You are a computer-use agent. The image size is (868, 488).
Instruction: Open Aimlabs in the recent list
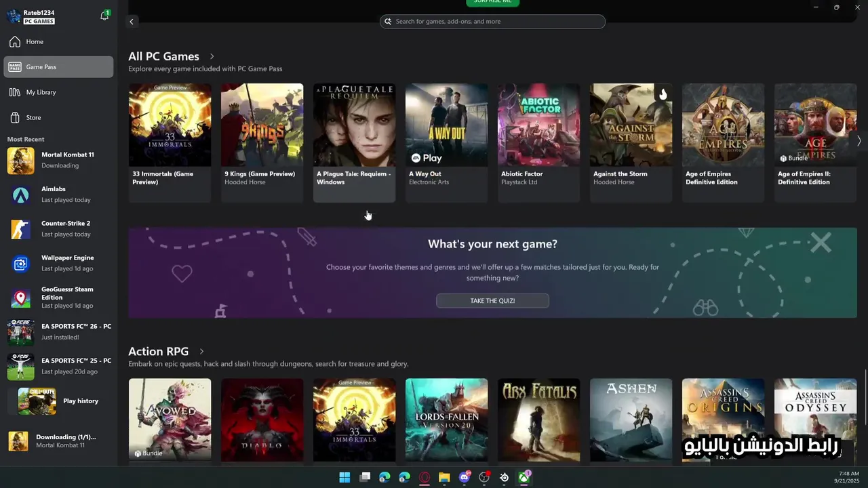pyautogui.click(x=59, y=195)
